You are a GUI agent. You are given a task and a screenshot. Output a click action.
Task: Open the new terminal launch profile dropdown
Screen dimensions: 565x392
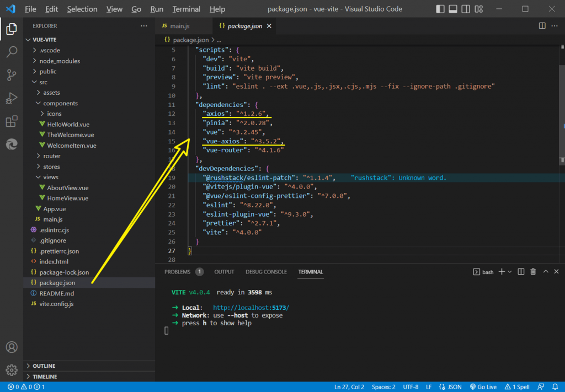(x=509, y=272)
